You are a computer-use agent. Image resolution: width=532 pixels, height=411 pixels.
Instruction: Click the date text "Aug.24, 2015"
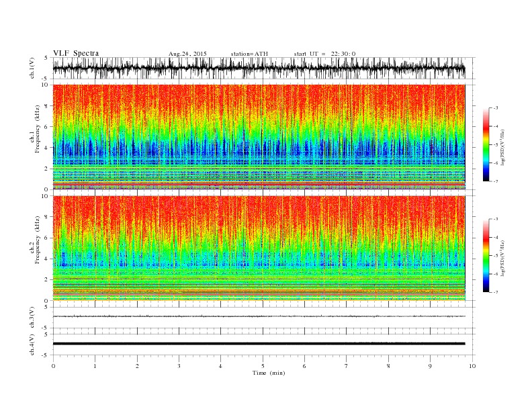coord(187,54)
